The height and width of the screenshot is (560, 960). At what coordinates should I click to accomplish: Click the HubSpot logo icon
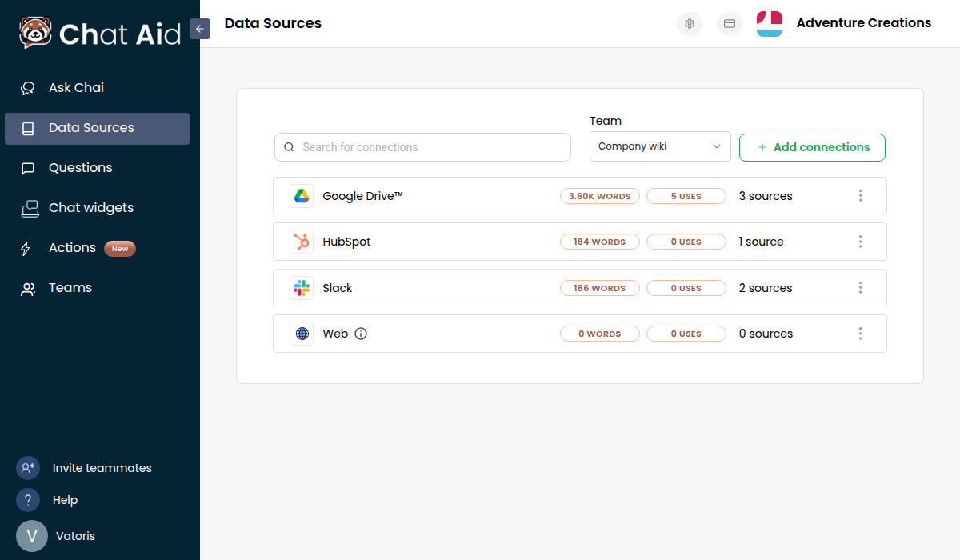[x=302, y=242]
